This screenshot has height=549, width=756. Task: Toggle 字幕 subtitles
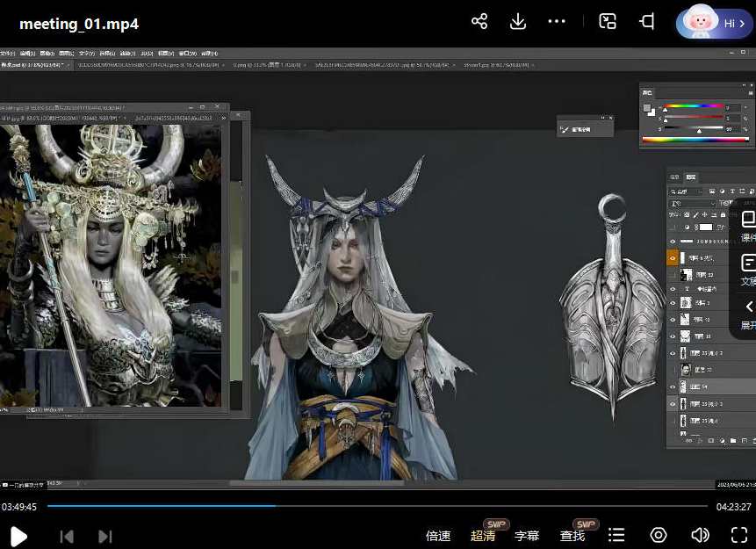pos(527,535)
